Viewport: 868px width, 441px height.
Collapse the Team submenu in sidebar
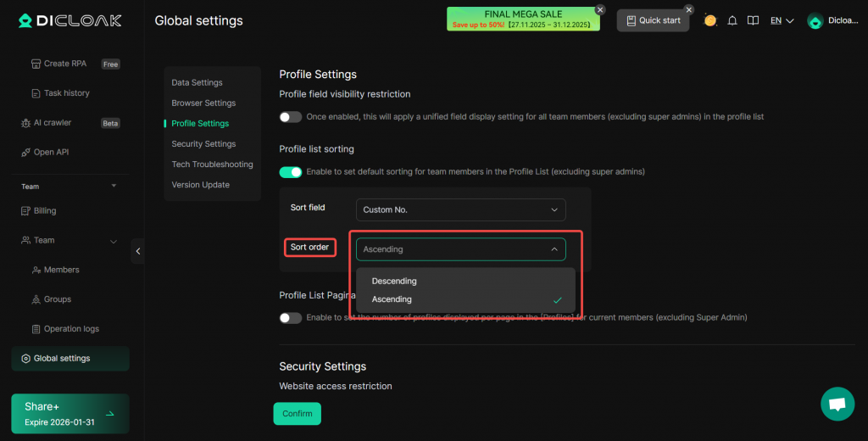pos(114,241)
